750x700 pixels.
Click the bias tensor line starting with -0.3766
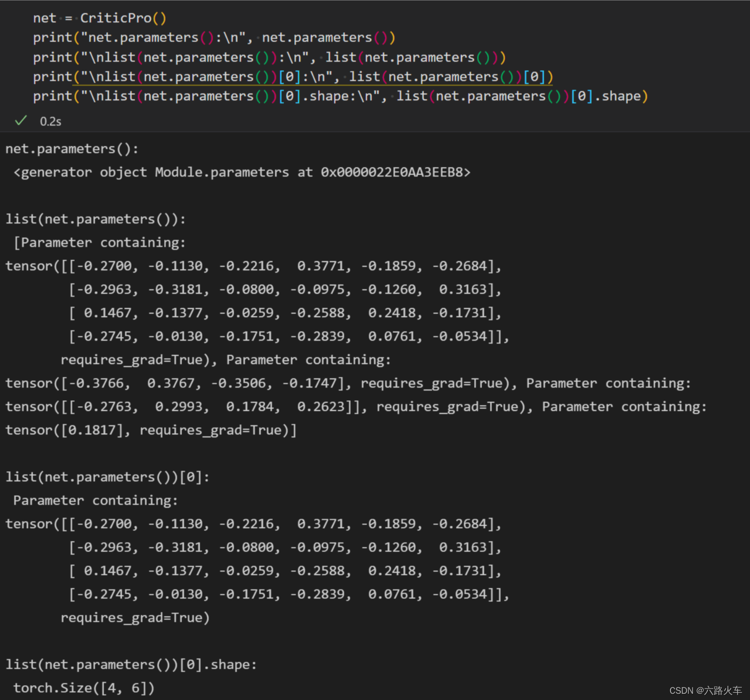click(348, 384)
